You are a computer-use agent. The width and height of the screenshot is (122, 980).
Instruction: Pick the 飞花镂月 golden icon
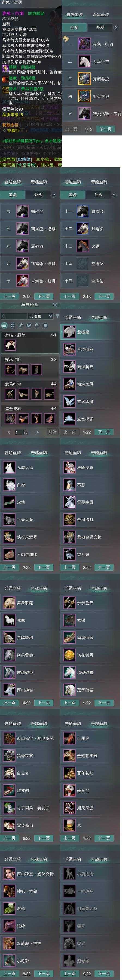[x=69, y=655]
